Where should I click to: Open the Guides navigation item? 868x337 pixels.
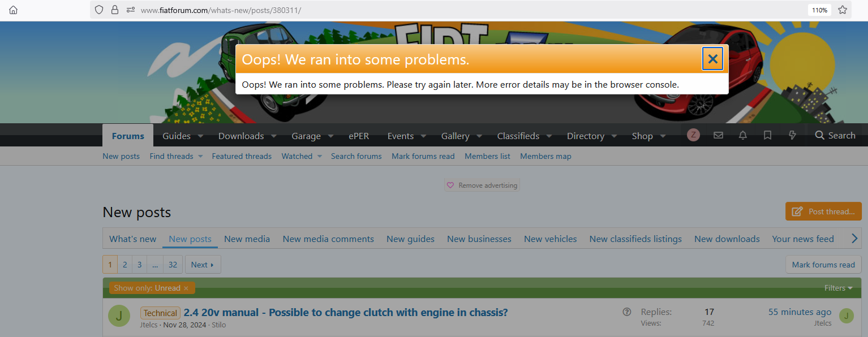(x=176, y=136)
